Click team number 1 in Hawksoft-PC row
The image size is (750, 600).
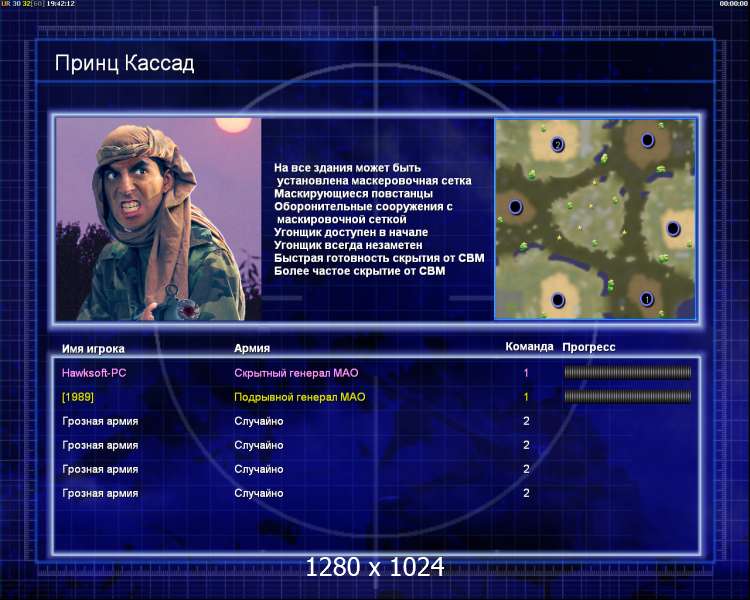(526, 373)
